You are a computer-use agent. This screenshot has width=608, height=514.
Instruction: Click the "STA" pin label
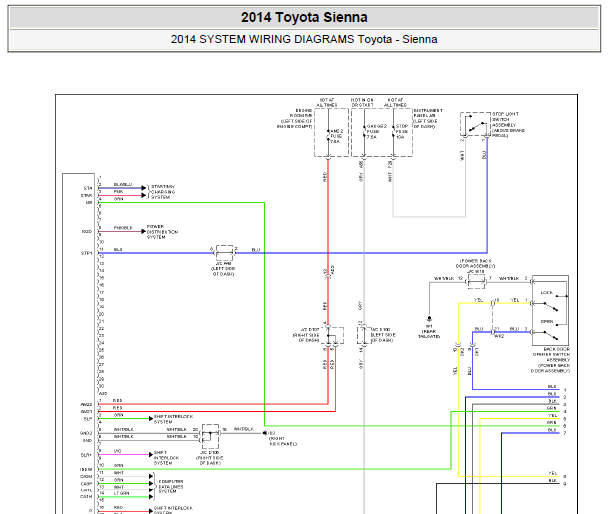(88, 188)
